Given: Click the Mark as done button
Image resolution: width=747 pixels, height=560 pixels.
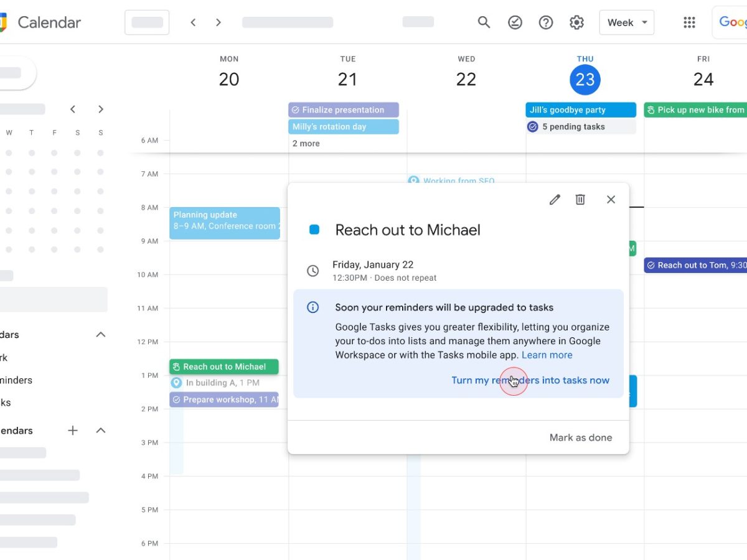Looking at the screenshot, I should click(580, 437).
